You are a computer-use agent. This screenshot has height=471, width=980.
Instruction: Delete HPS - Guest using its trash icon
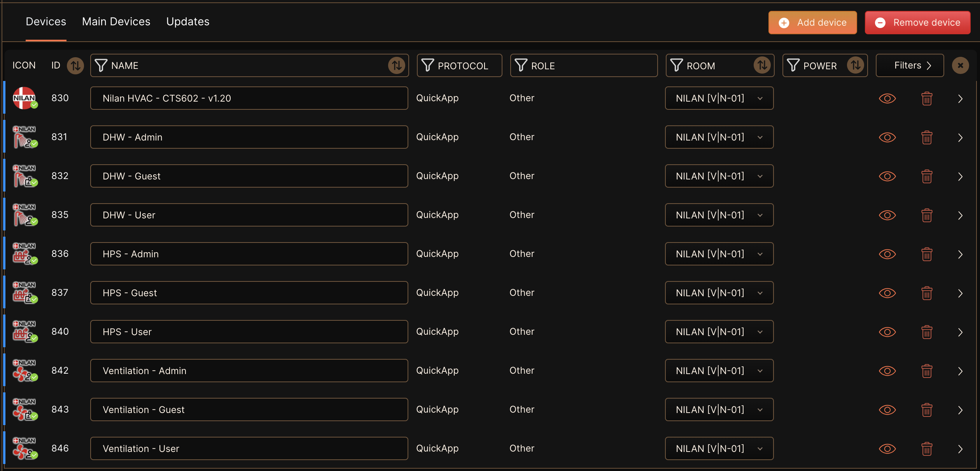pyautogui.click(x=927, y=293)
